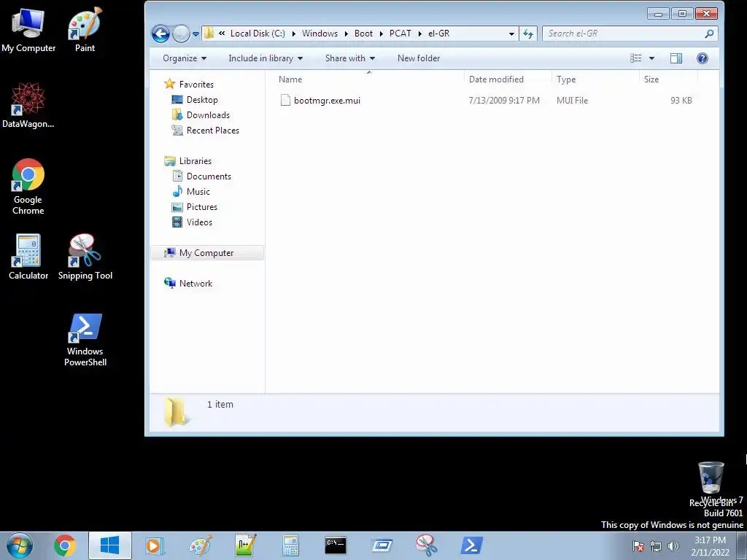Select the Windows PowerShell desktop shortcut
The width and height of the screenshot is (747, 560).
[85, 339]
